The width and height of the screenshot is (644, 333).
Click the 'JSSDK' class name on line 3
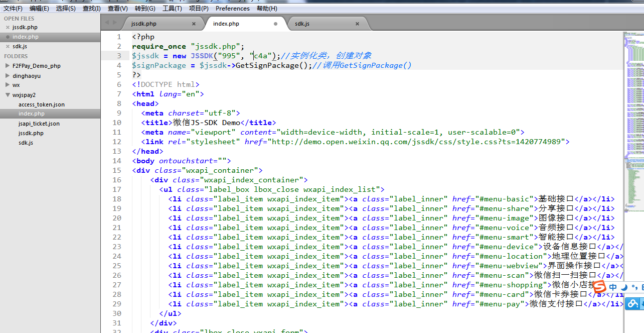pyautogui.click(x=202, y=56)
